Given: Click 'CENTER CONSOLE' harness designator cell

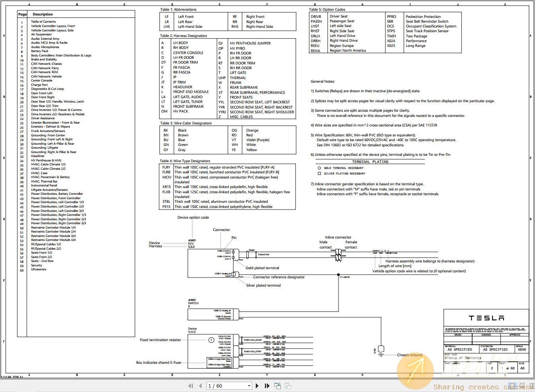Looking at the screenshot, I should (x=188, y=52).
